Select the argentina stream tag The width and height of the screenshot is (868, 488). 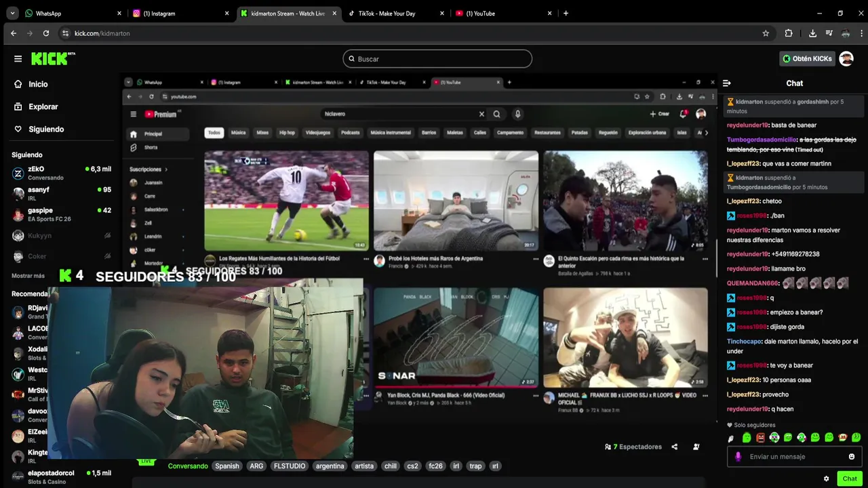click(330, 466)
